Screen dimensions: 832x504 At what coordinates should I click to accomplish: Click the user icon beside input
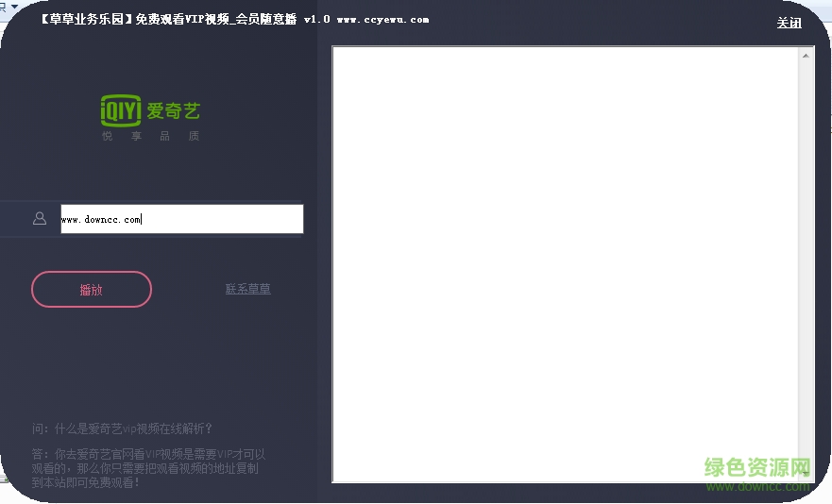40,218
